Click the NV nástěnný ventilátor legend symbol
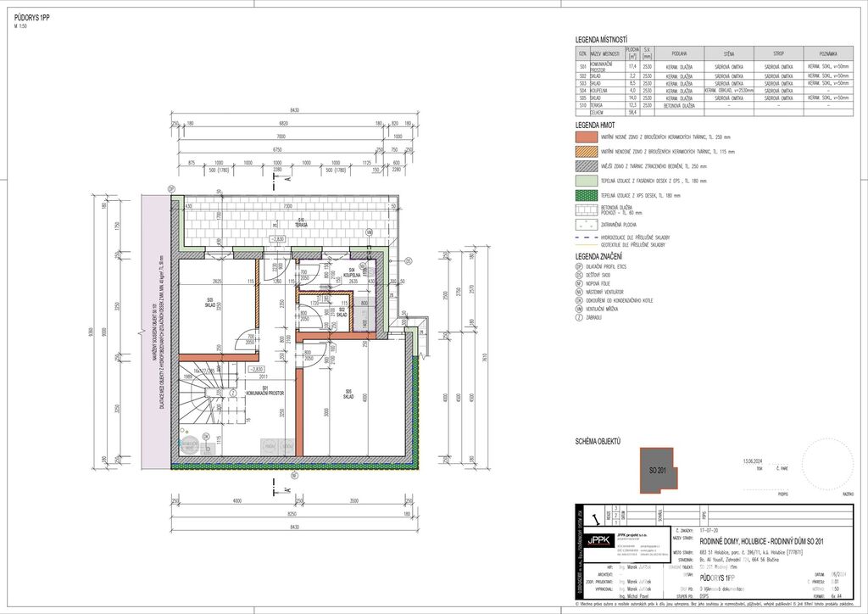868x614 pixels. (579, 290)
